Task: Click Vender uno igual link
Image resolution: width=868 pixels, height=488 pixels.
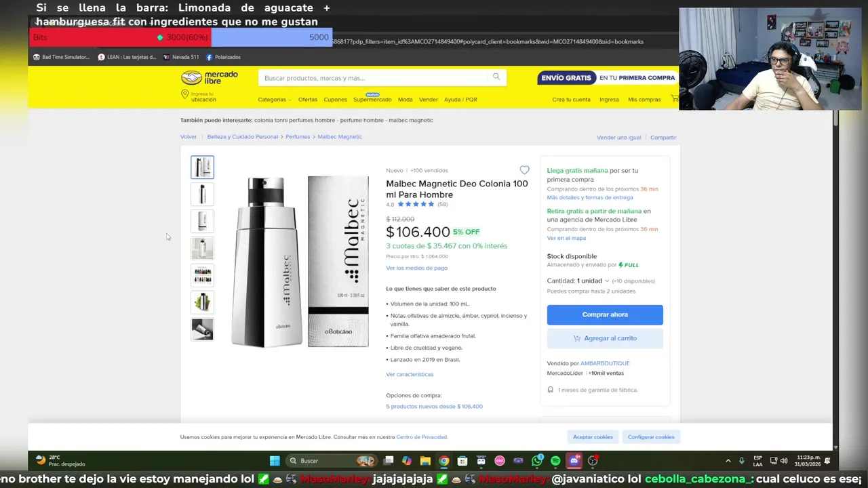Action: [618, 138]
